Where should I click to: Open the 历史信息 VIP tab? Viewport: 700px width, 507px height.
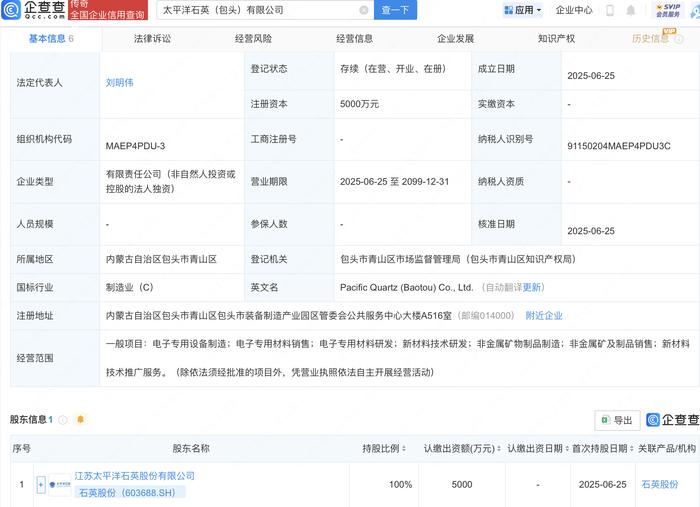[x=650, y=39]
